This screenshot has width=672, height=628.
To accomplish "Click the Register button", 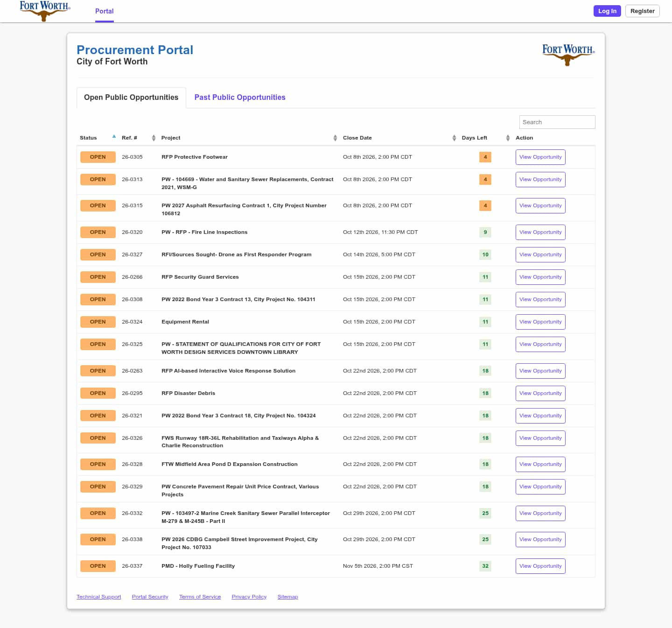I will click(x=642, y=11).
